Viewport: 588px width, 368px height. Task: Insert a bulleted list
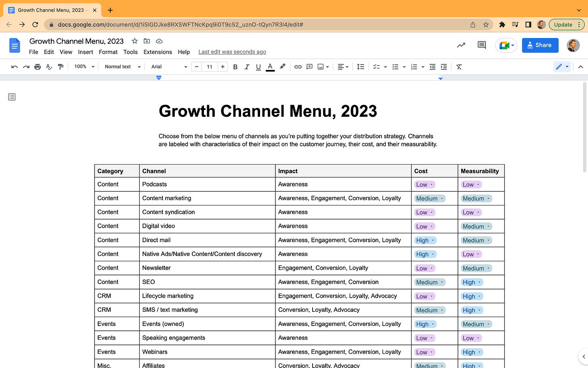click(x=395, y=67)
